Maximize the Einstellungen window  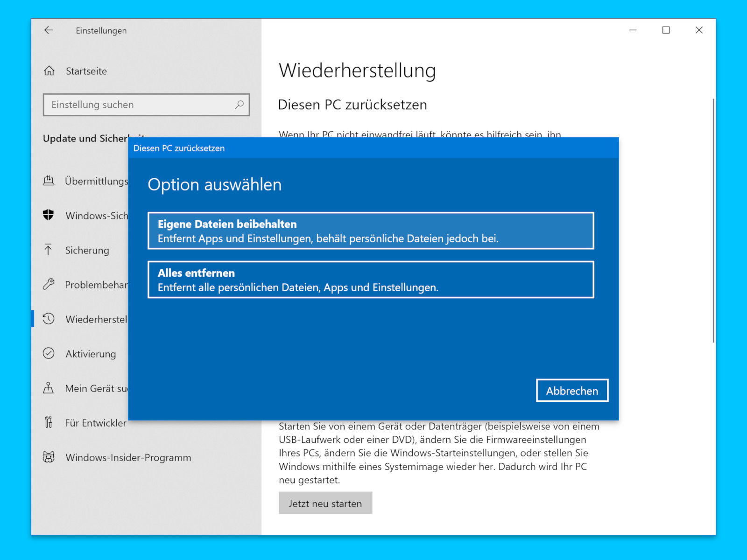[666, 30]
